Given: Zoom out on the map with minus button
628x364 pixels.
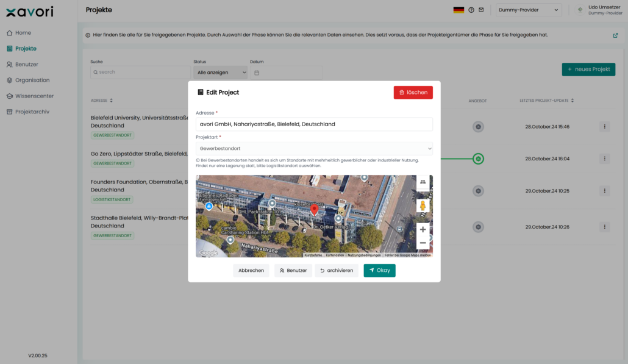Looking at the screenshot, I should point(423,243).
